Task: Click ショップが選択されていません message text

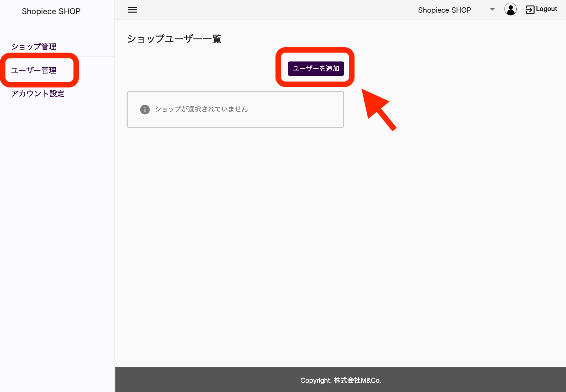Action: click(201, 109)
